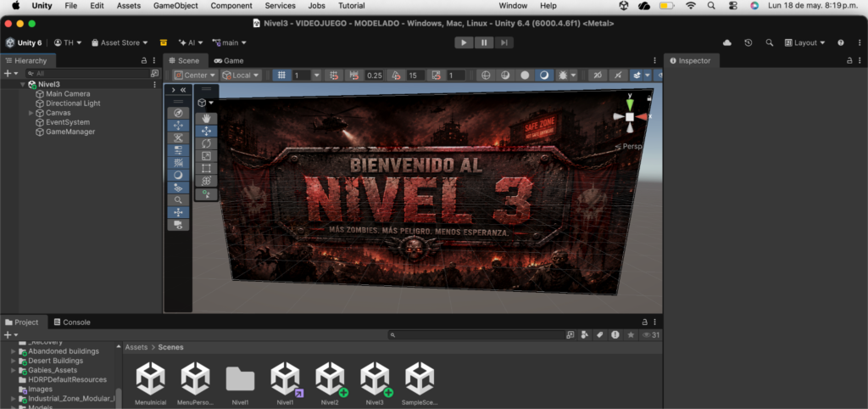The width and height of the screenshot is (868, 409).
Task: Toggle the scene gizmo rotation lock
Action: [x=649, y=98]
